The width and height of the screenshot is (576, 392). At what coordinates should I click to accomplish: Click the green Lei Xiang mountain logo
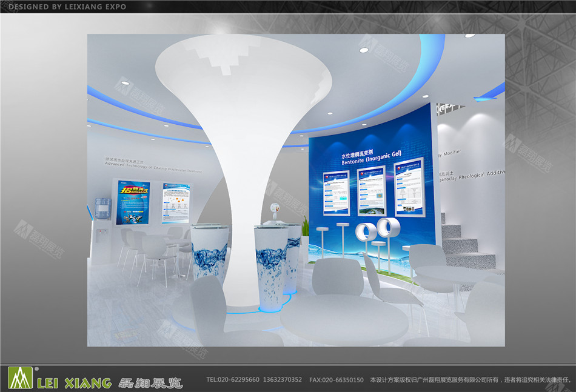(21, 377)
